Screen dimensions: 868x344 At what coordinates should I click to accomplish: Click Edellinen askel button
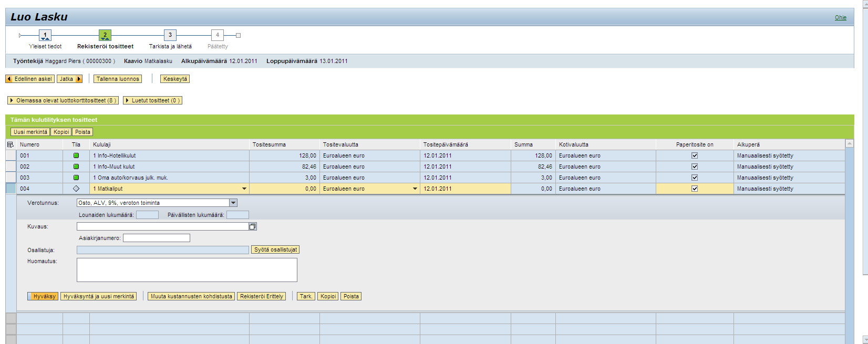pyautogui.click(x=30, y=79)
